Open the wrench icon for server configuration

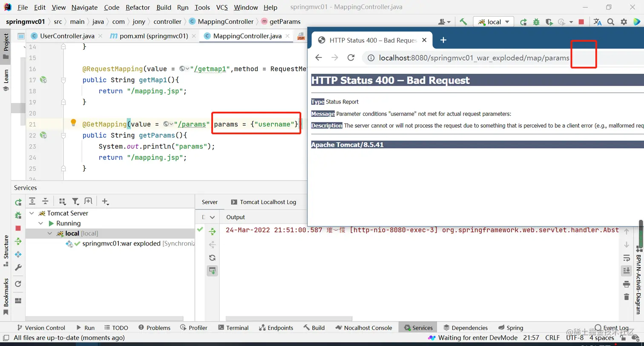click(x=18, y=268)
